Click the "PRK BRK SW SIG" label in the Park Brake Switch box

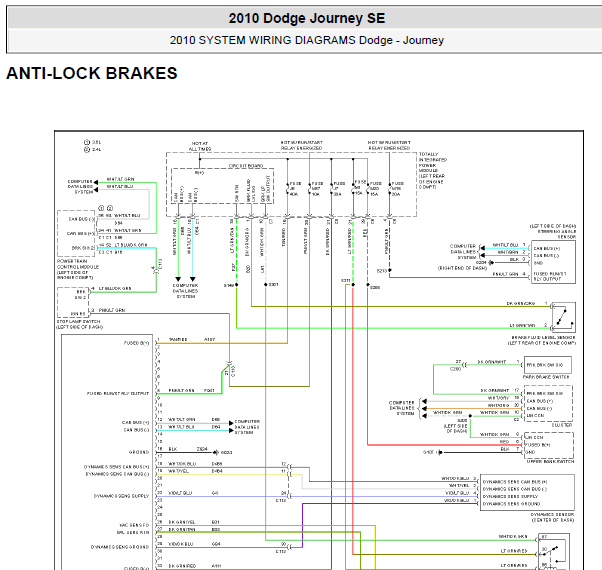[x=545, y=365]
